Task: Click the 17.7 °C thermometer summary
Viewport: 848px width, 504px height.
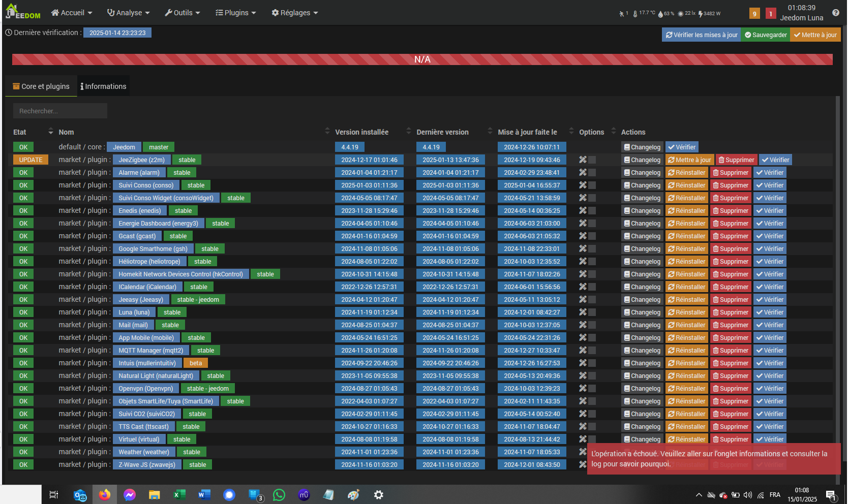Action: coord(644,14)
